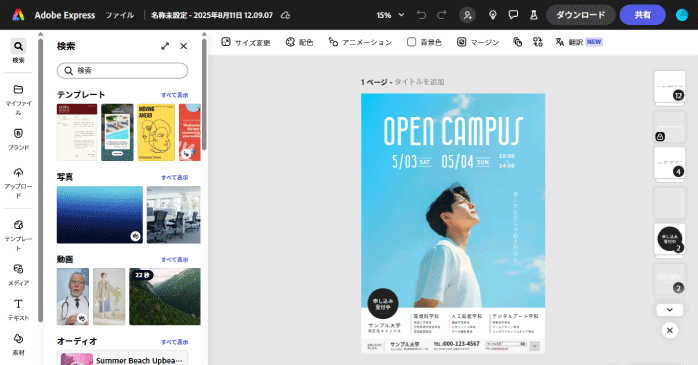Viewport: 698px width, 365px height.
Task: Select the 申し込み受付中 layer thumbnail
Action: coord(670,239)
